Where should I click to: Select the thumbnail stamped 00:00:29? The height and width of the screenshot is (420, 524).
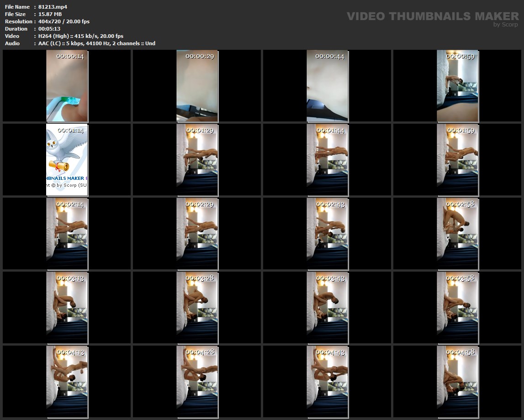[x=197, y=86]
